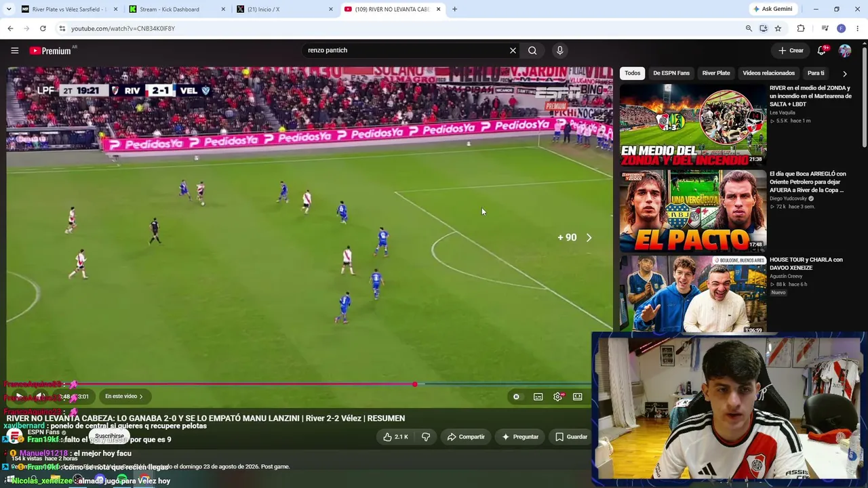Save the video with Guardar
This screenshot has width=868, height=488.
tap(571, 437)
